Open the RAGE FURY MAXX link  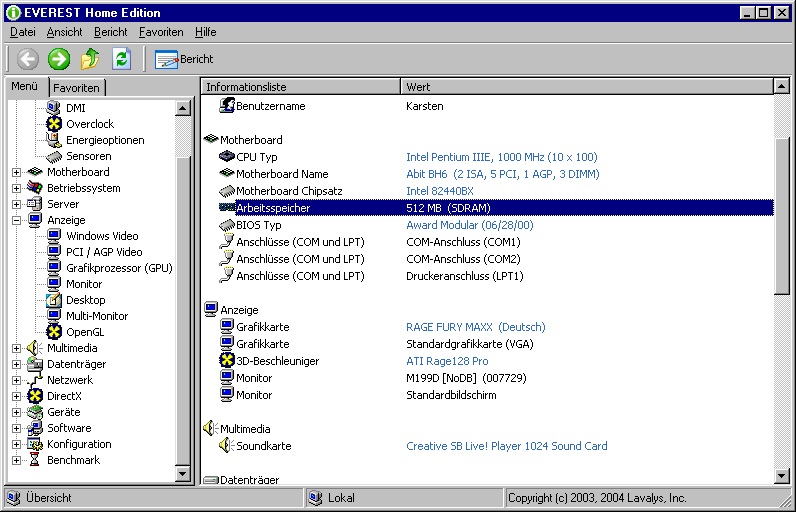(476, 327)
